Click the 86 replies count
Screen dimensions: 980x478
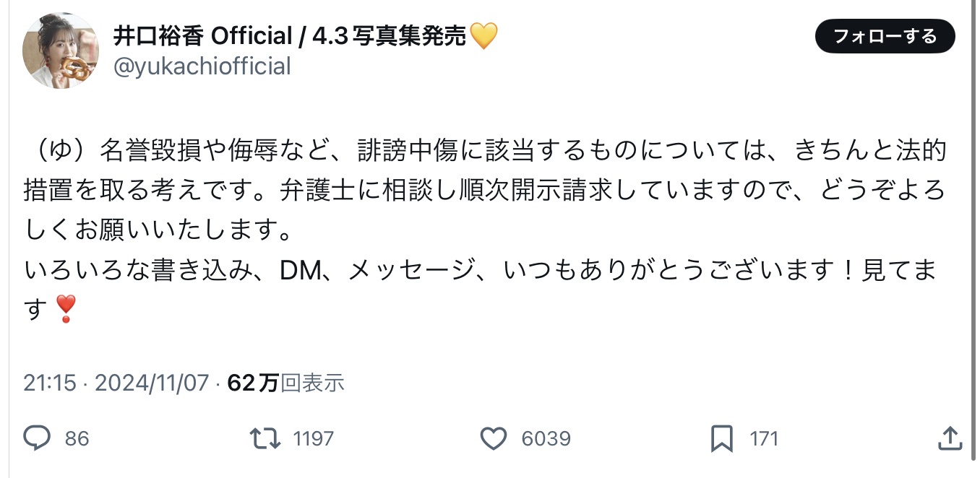tap(77, 438)
